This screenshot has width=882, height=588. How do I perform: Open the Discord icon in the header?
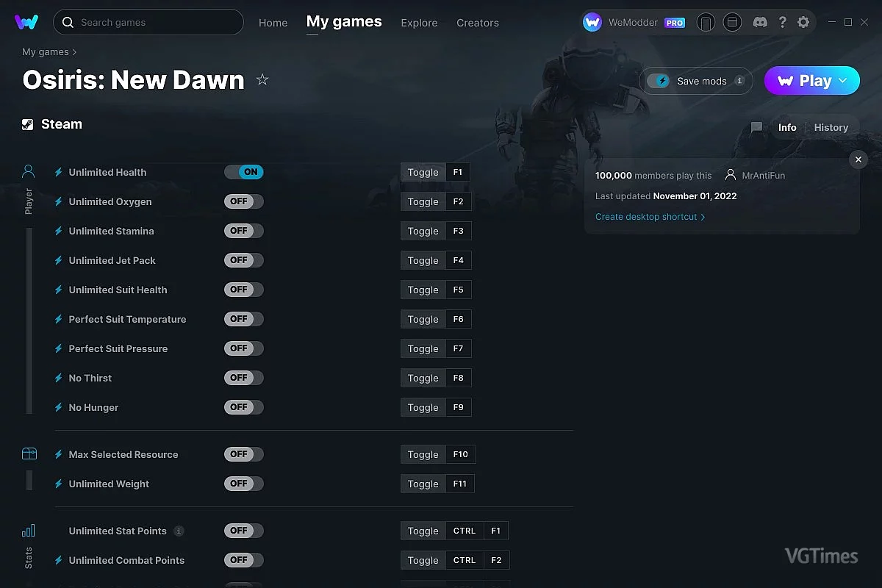tap(761, 22)
